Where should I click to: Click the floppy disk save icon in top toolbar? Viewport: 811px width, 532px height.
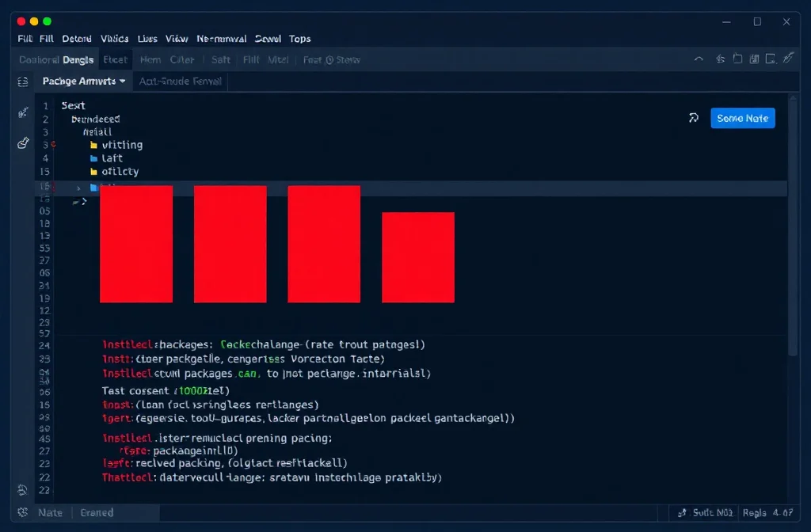(x=737, y=59)
